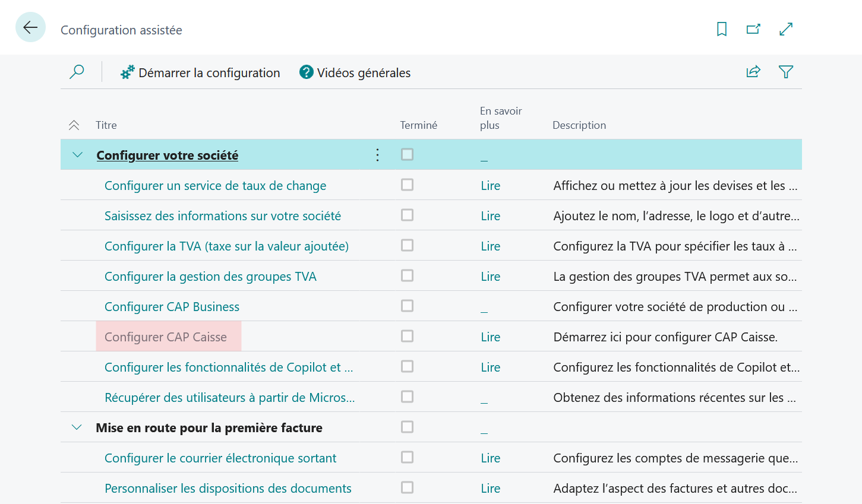Click description 'Obtenez des informations récentes'
Image resolution: width=862 pixels, height=504 pixels.
click(675, 398)
